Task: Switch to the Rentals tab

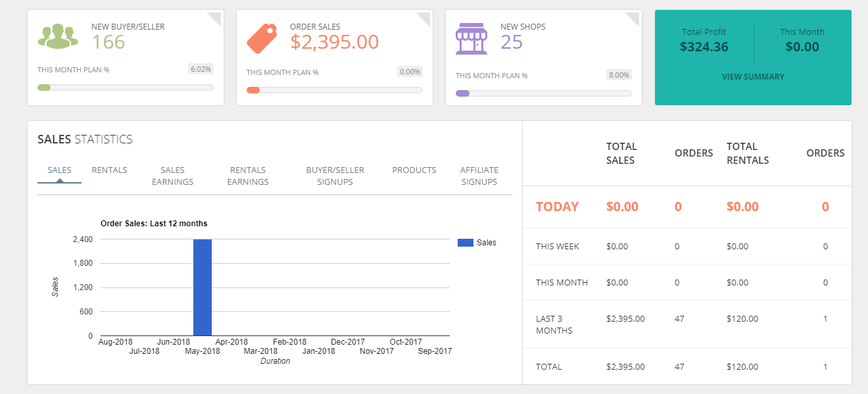Action: (110, 170)
